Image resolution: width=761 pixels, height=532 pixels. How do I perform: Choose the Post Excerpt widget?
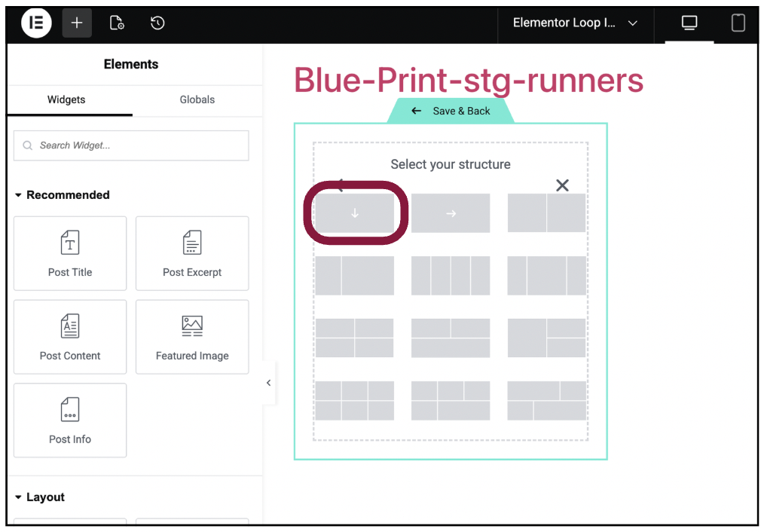pos(192,253)
